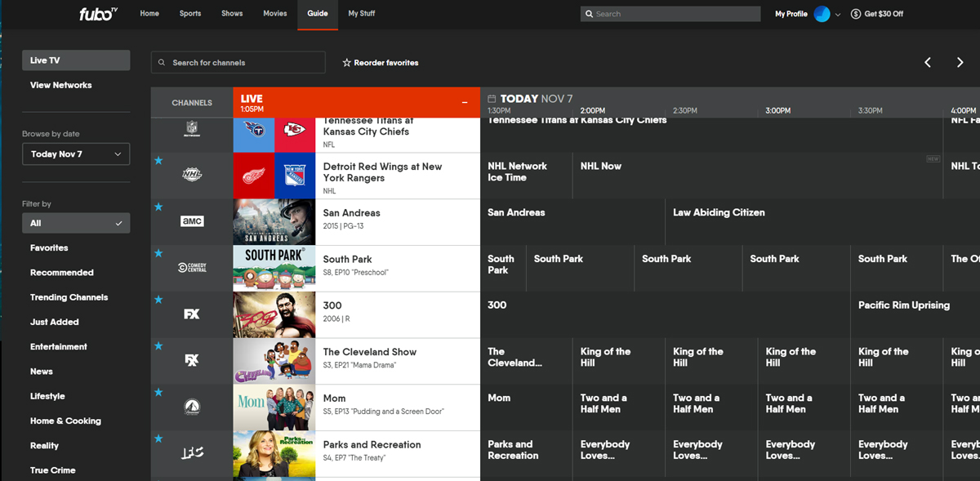980x481 pixels.
Task: Toggle the favorite star beside Parks and Recreation
Action: coord(158,439)
